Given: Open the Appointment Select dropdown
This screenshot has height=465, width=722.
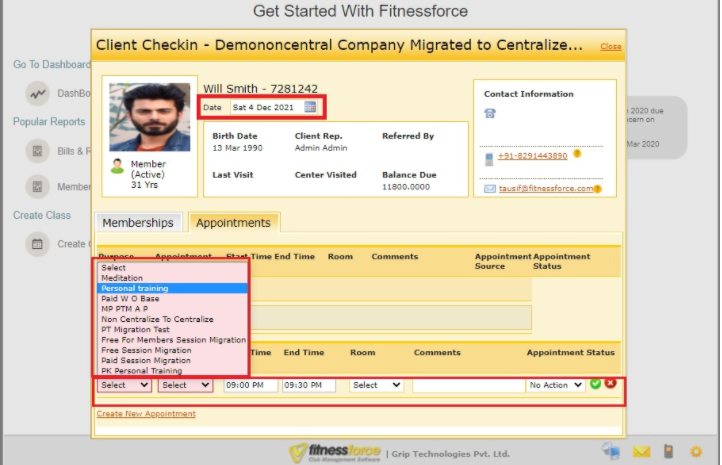Looking at the screenshot, I should [x=186, y=385].
